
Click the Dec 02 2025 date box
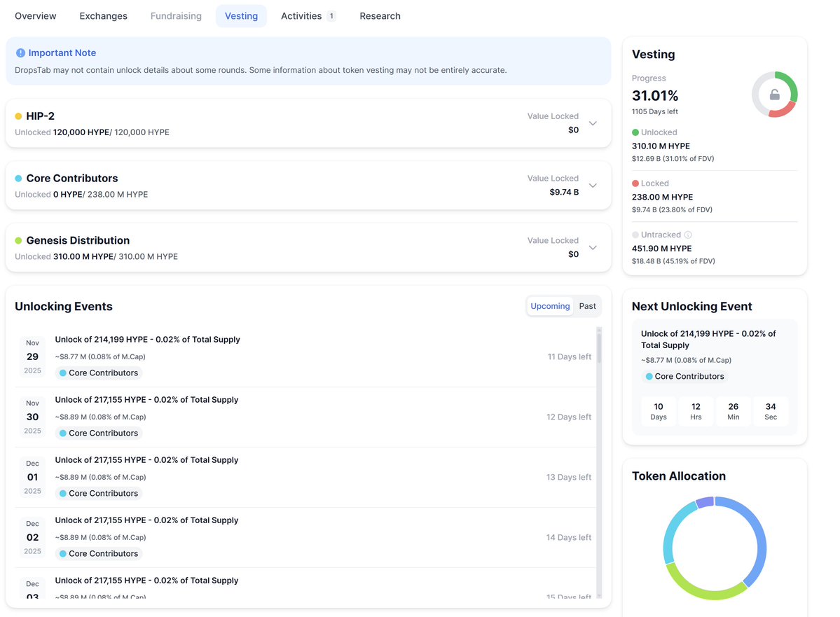point(33,537)
